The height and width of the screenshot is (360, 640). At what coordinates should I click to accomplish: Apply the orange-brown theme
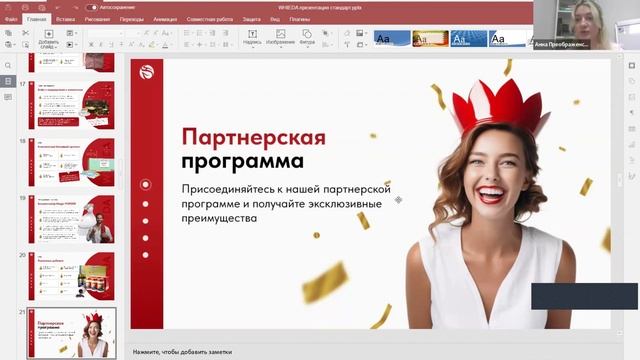[430, 39]
